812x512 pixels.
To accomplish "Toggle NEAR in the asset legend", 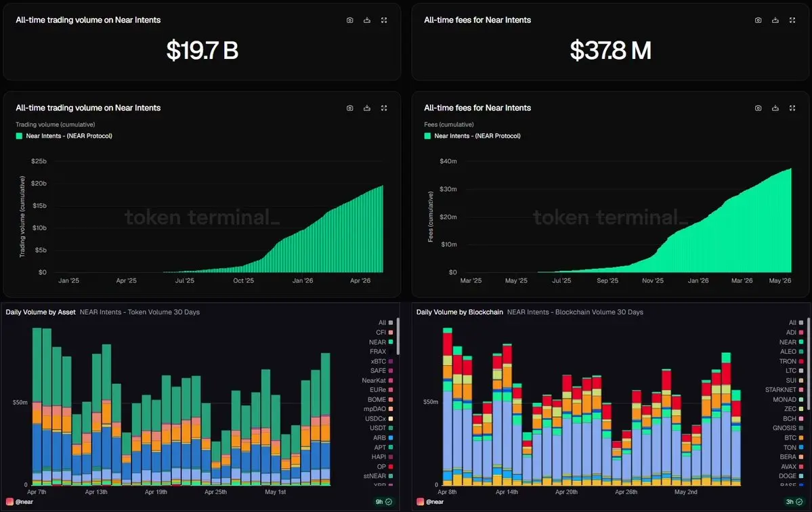I will tap(381, 342).
